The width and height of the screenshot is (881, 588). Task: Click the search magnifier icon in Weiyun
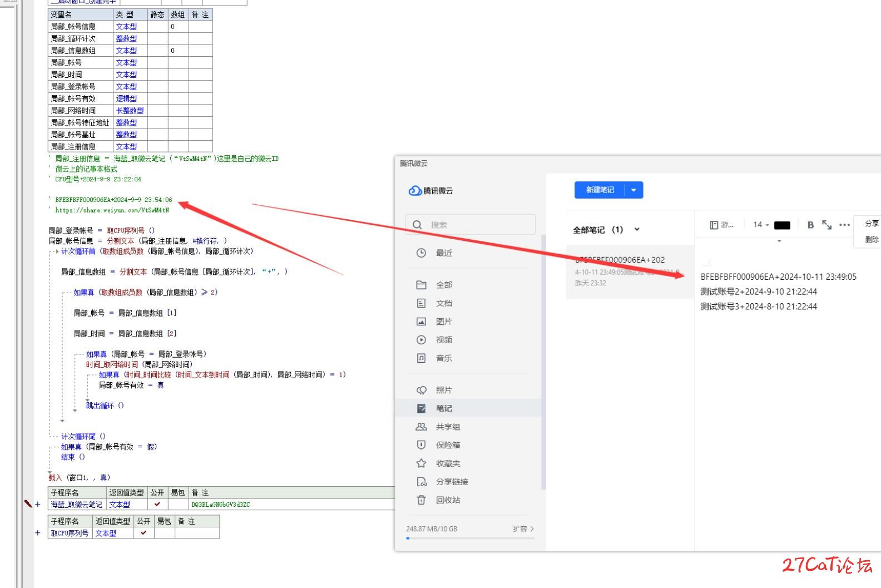pyautogui.click(x=417, y=225)
